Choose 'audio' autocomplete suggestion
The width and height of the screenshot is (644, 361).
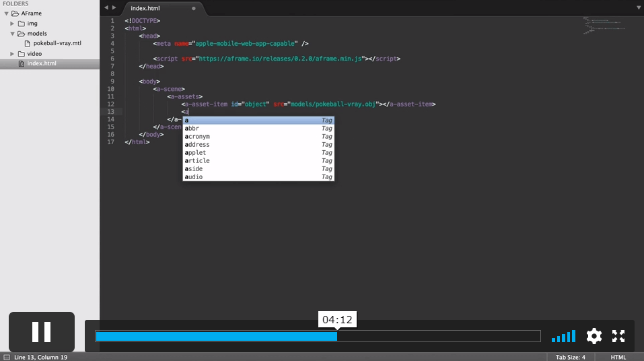pos(258,177)
